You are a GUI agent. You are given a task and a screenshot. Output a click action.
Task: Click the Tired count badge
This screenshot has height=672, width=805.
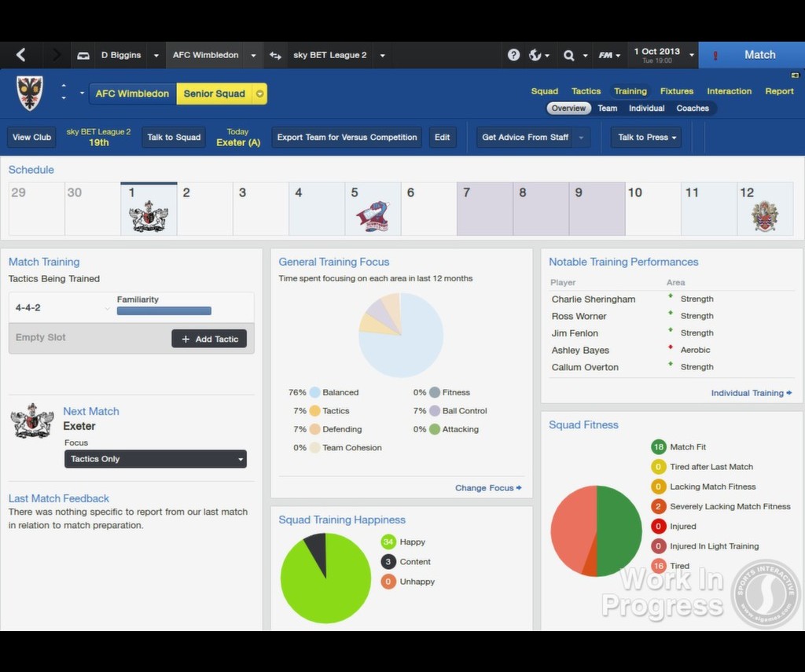[658, 566]
